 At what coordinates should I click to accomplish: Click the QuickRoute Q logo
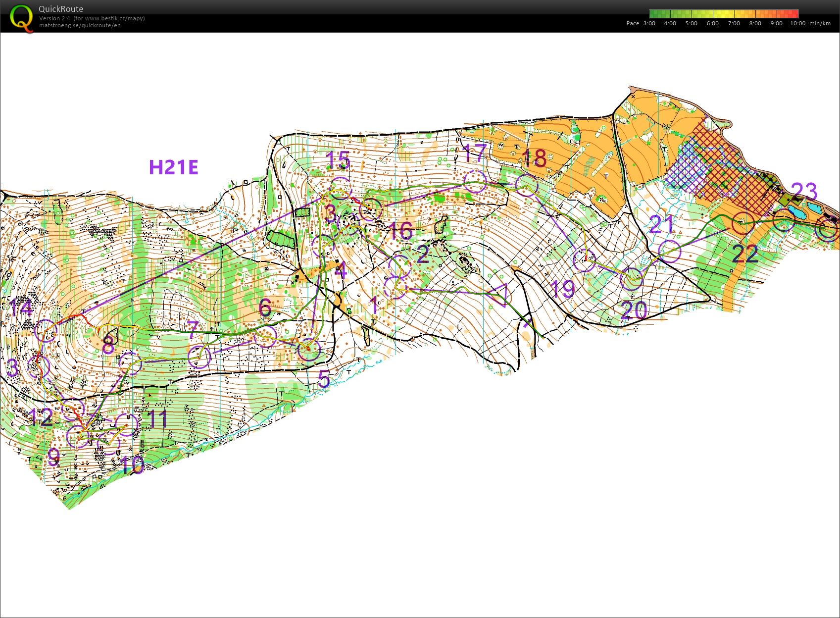pyautogui.click(x=22, y=18)
